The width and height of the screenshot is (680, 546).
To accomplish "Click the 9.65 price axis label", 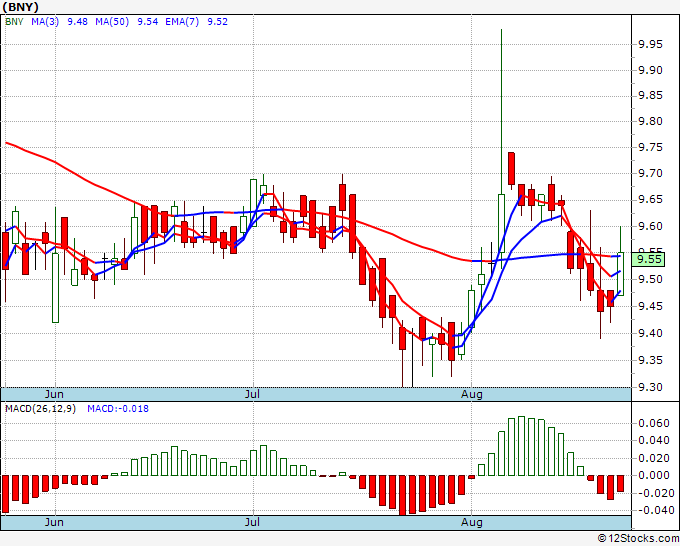I will pos(650,199).
